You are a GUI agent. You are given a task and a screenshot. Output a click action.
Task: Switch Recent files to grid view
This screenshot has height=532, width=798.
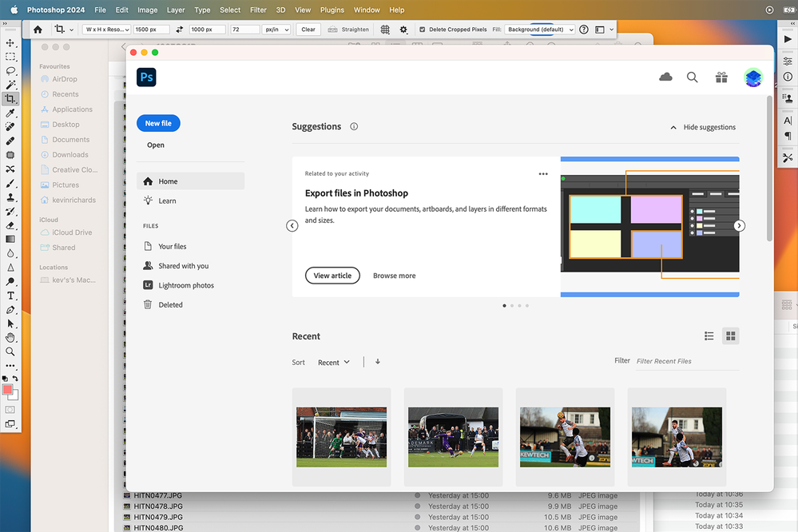[x=730, y=335]
